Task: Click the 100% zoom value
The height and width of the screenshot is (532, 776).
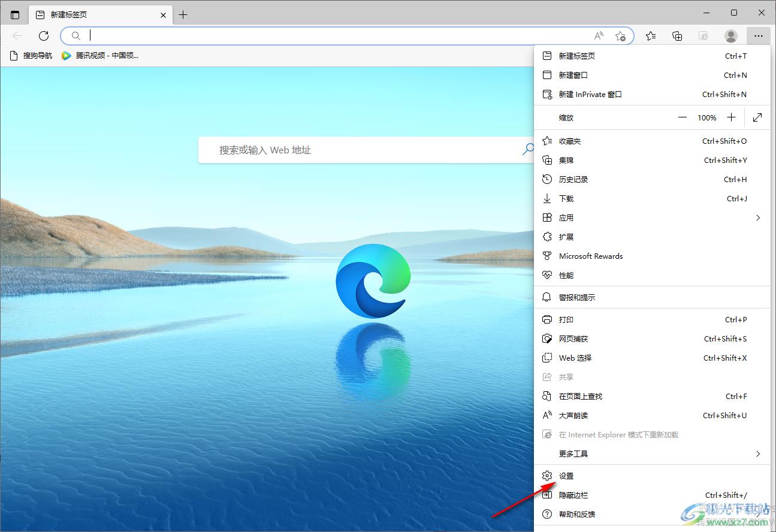Action: tap(707, 118)
